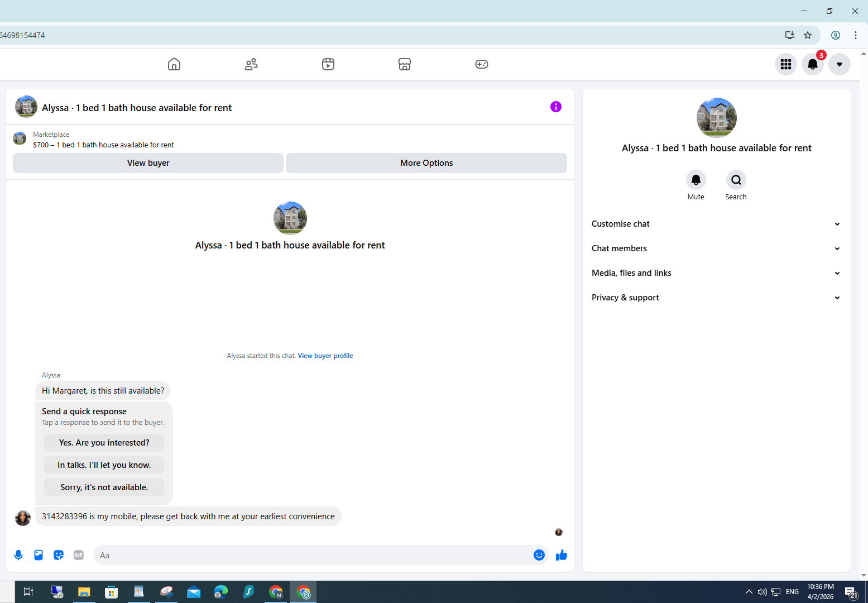Open the GIF picker icon
This screenshot has height=603, width=868.
[x=79, y=555]
